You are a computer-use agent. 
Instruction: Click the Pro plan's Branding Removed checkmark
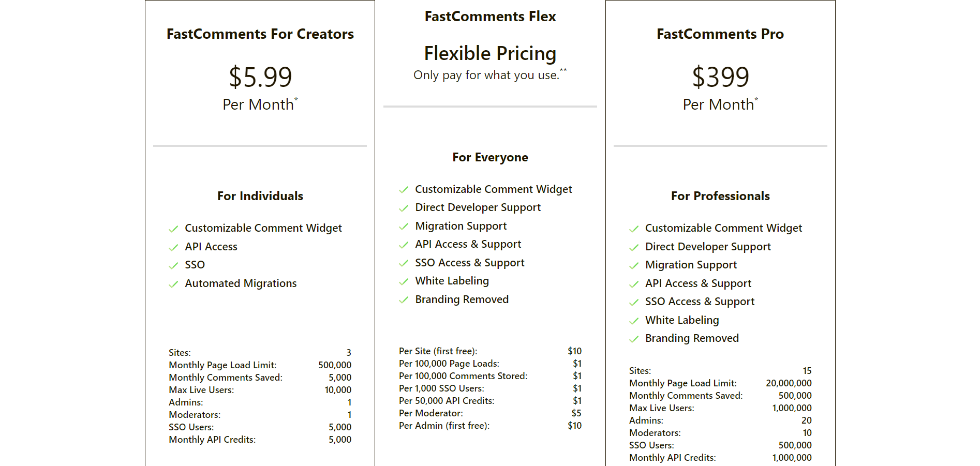click(x=634, y=339)
